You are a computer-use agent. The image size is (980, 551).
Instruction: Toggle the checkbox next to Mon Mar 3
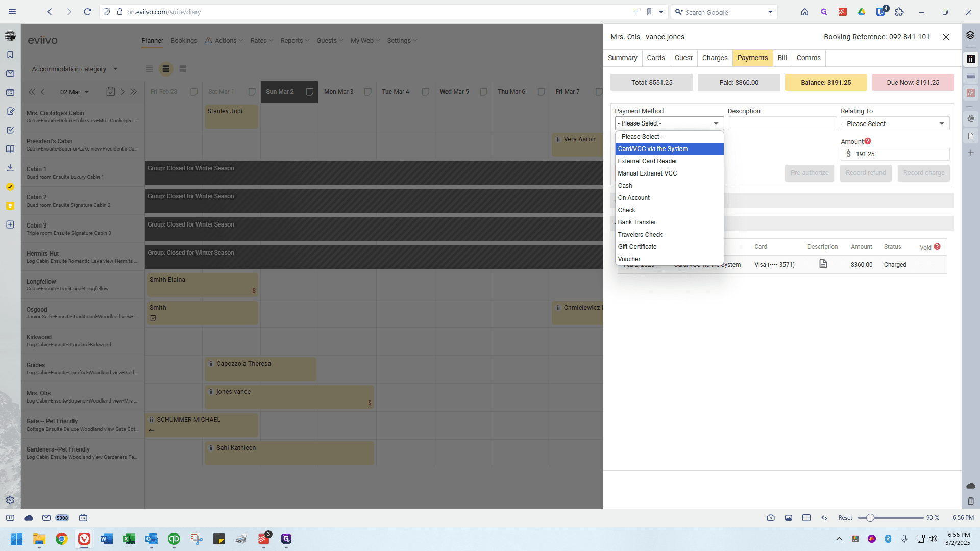[367, 92]
